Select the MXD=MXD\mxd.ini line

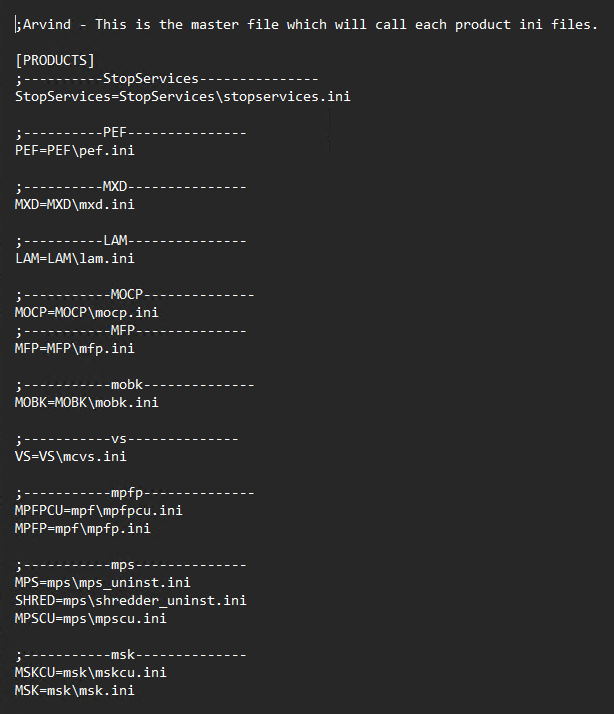point(74,204)
